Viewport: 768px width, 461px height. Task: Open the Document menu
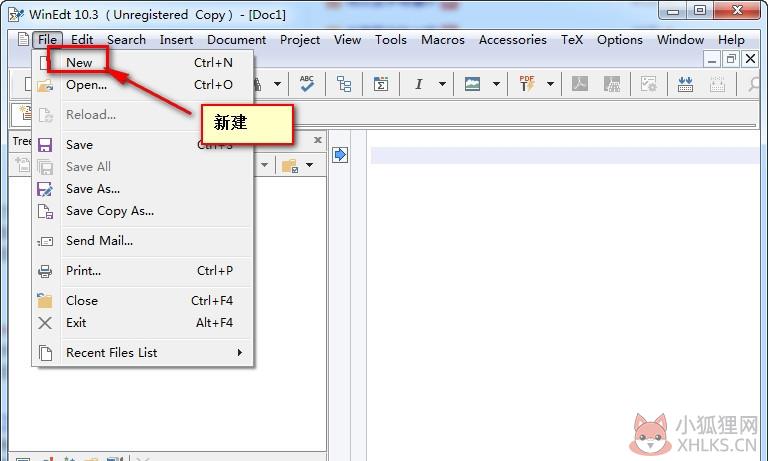[237, 40]
